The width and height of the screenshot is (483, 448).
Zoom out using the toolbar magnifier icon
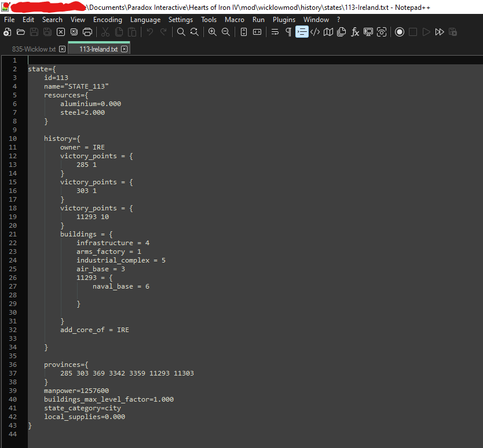click(x=225, y=32)
